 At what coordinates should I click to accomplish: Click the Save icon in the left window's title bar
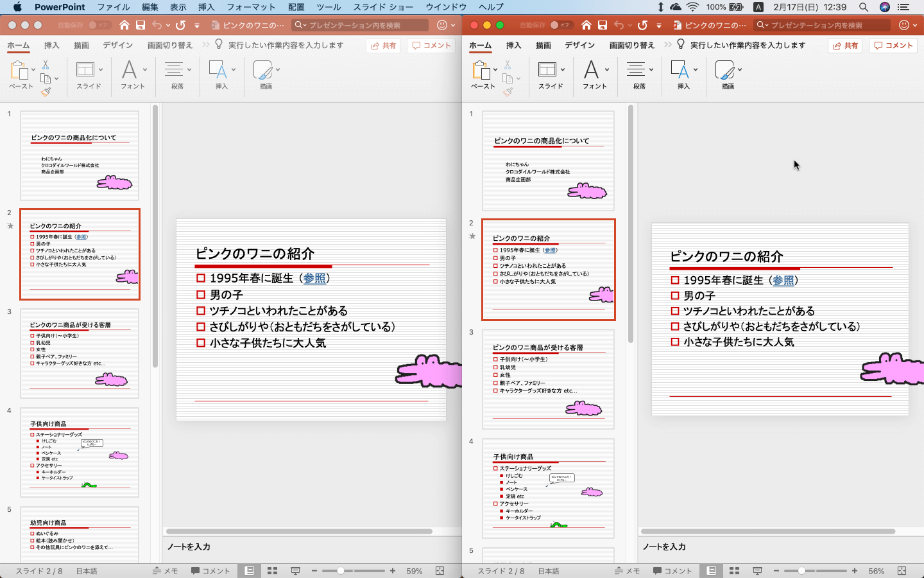click(140, 25)
